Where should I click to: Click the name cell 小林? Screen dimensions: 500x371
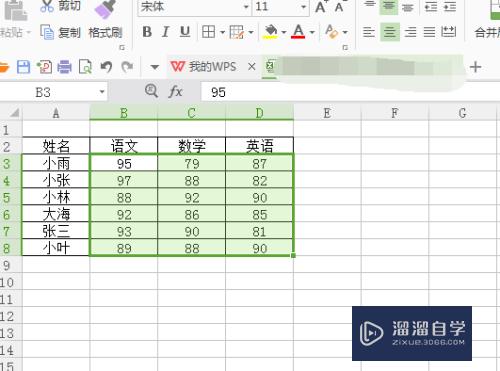[56, 197]
